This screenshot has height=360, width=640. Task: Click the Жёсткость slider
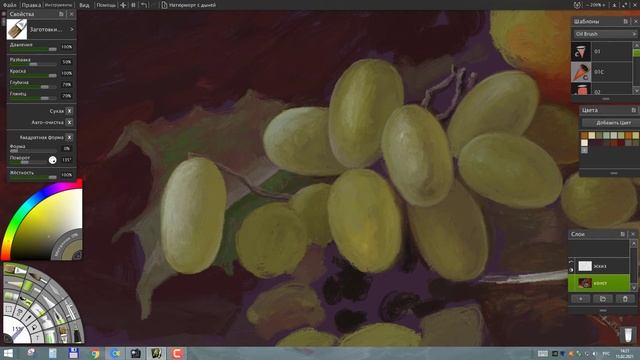33,177
